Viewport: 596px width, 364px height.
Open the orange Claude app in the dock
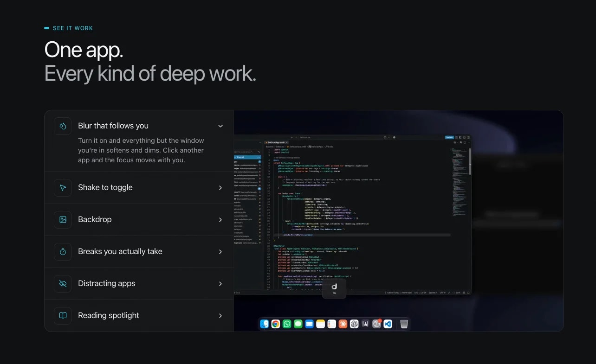pyautogui.click(x=343, y=324)
